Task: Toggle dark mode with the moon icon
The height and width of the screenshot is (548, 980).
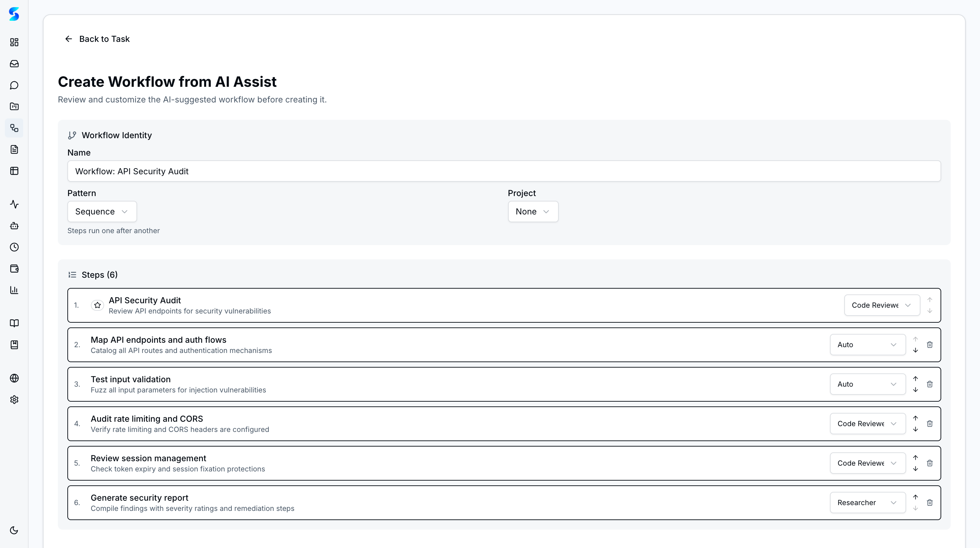Action: [14, 530]
